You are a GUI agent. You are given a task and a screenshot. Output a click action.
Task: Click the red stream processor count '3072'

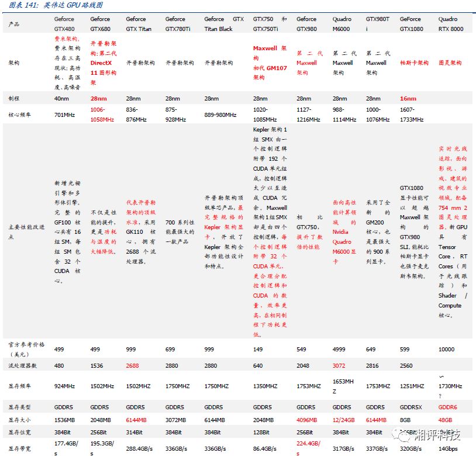(339, 366)
